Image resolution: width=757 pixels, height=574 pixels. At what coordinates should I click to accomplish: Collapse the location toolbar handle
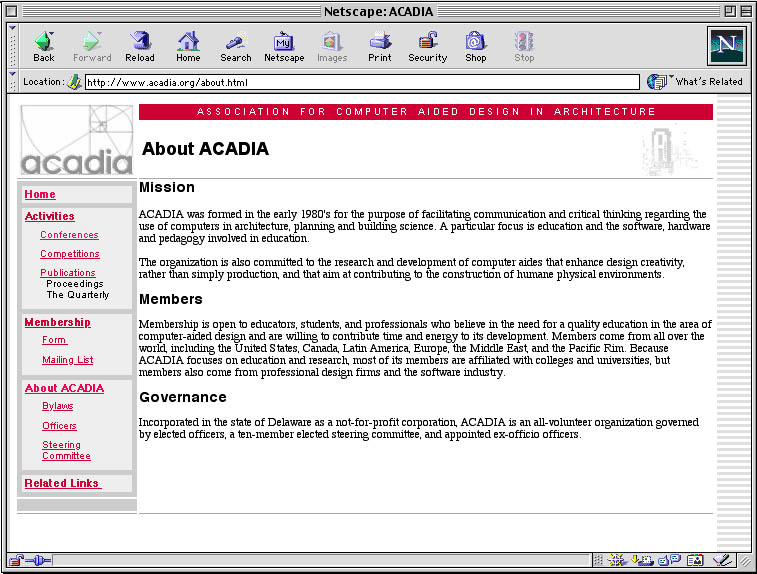pyautogui.click(x=13, y=81)
